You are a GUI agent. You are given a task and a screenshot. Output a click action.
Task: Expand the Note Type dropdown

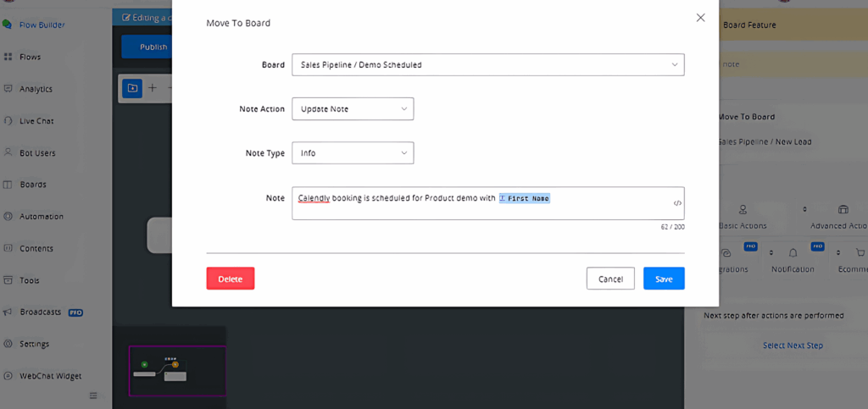[353, 153]
